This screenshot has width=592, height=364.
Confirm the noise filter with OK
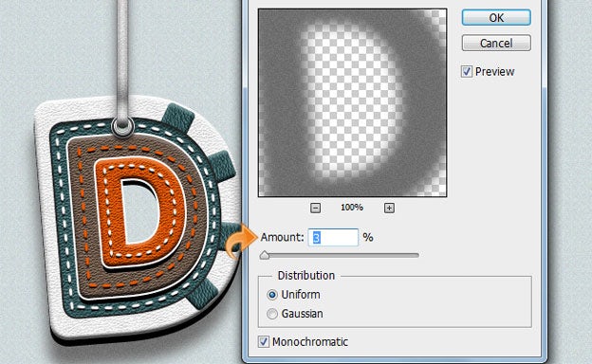(496, 18)
